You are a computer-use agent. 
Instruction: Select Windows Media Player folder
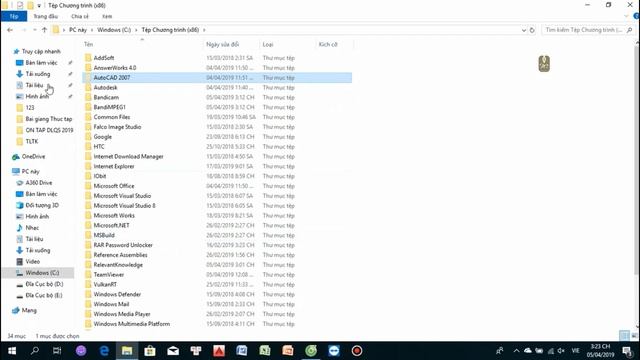122,314
